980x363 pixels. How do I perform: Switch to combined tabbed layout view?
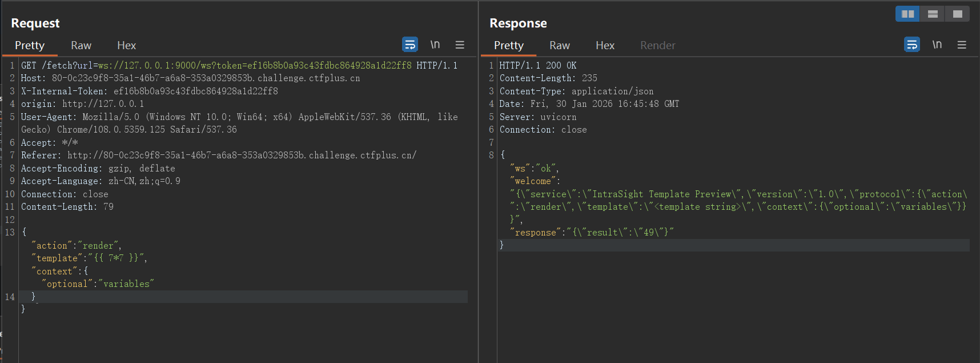(x=958, y=14)
